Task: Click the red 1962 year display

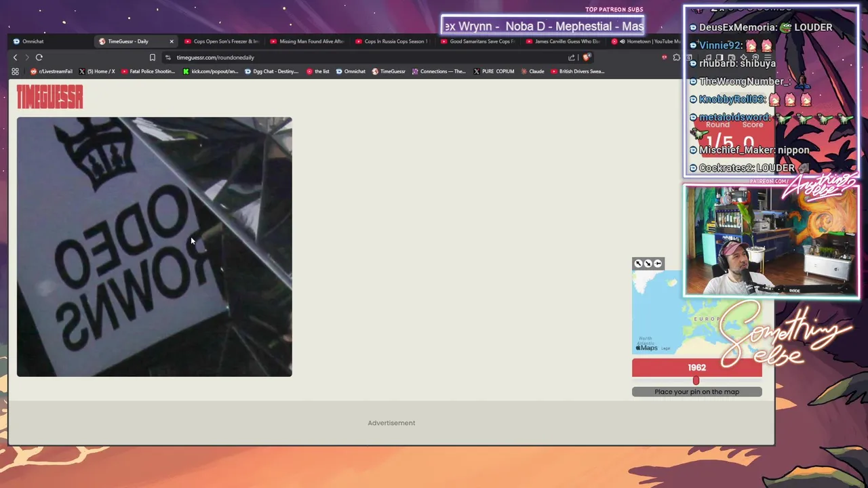Action: tap(697, 367)
